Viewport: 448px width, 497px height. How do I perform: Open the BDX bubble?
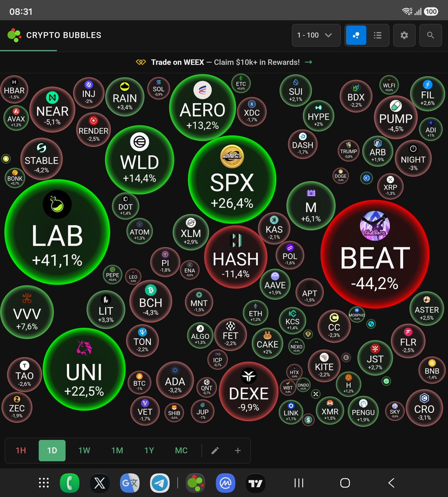click(356, 97)
